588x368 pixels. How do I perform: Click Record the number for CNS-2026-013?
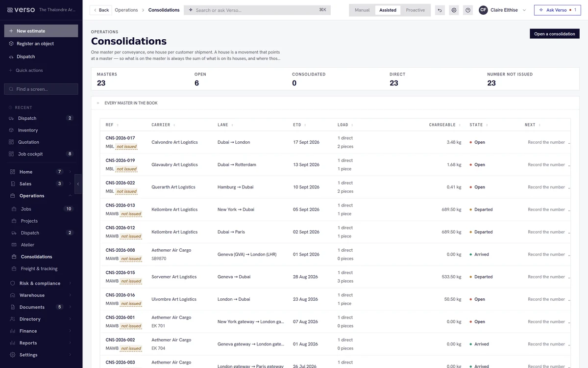[x=546, y=210]
